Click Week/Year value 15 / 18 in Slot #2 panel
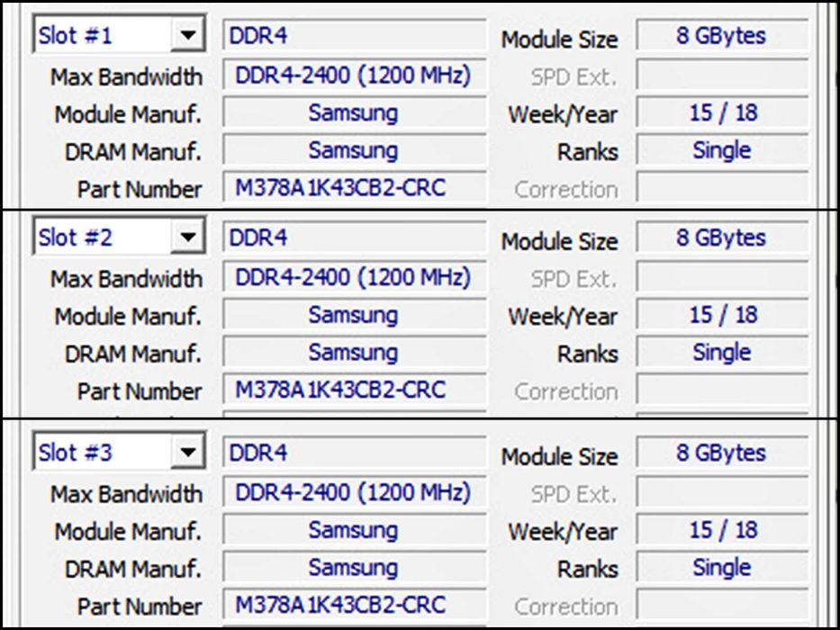The height and width of the screenshot is (630, 840). [722, 314]
